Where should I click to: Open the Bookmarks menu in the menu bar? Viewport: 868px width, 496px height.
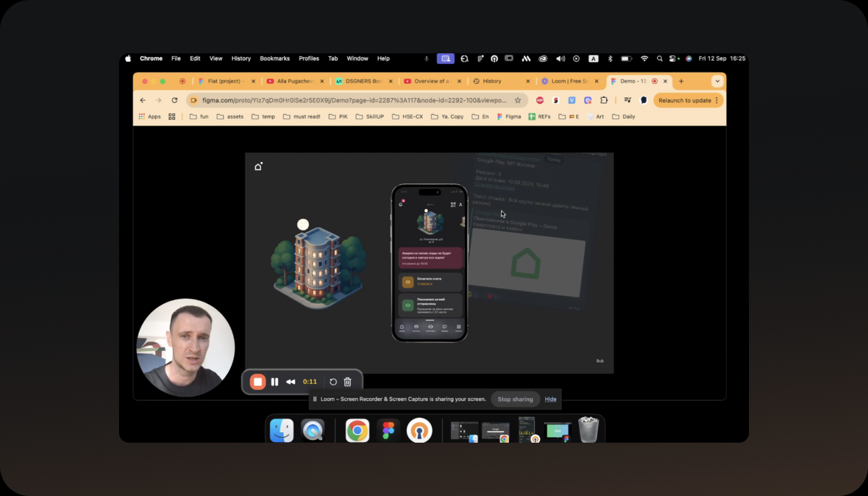point(275,58)
